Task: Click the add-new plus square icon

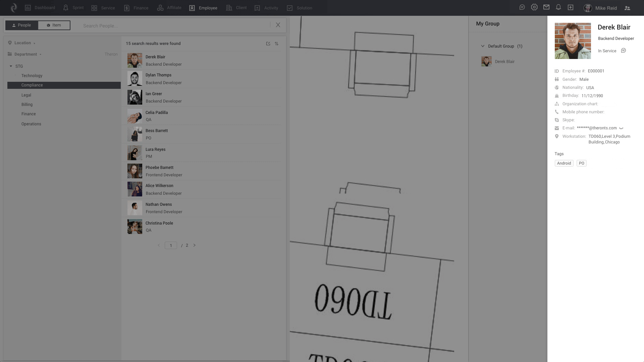Action: (571, 7)
